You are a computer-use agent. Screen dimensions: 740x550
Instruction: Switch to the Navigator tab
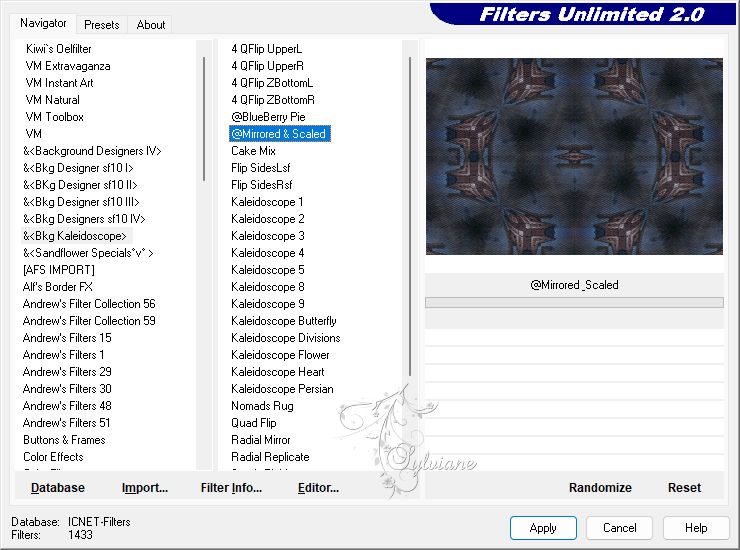(43, 23)
